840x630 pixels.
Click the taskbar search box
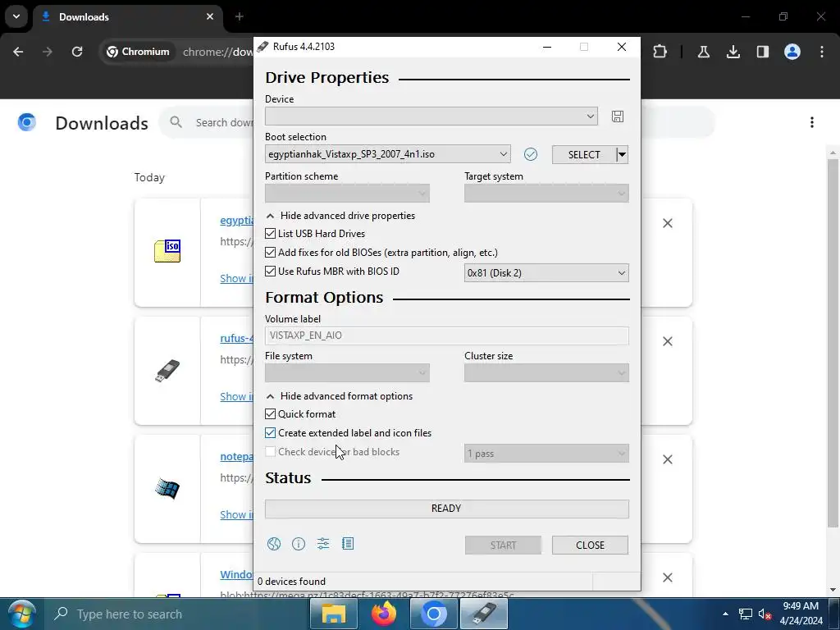pyautogui.click(x=177, y=614)
